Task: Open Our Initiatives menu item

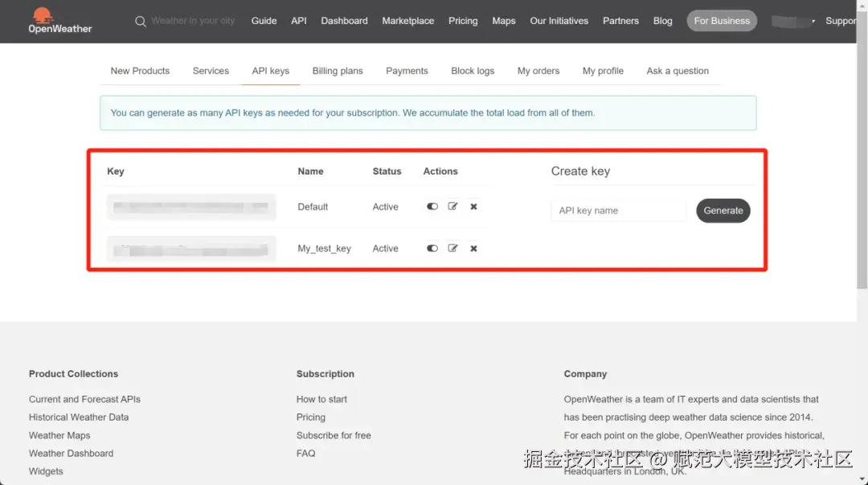Action: (559, 21)
